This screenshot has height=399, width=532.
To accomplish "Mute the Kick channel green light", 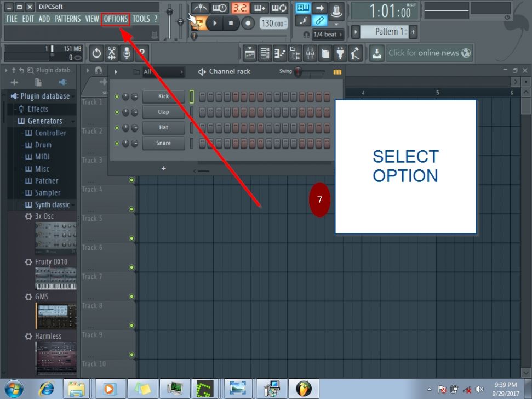I will click(x=117, y=97).
